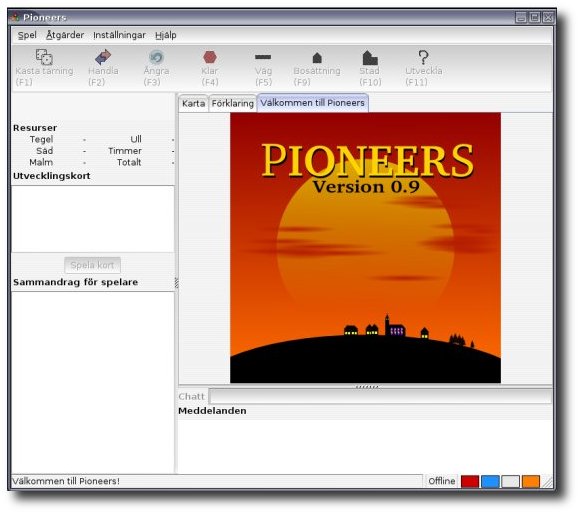The height and width of the screenshot is (514, 580).
Task: Click the Utvecklingskort list area
Action: 92,219
